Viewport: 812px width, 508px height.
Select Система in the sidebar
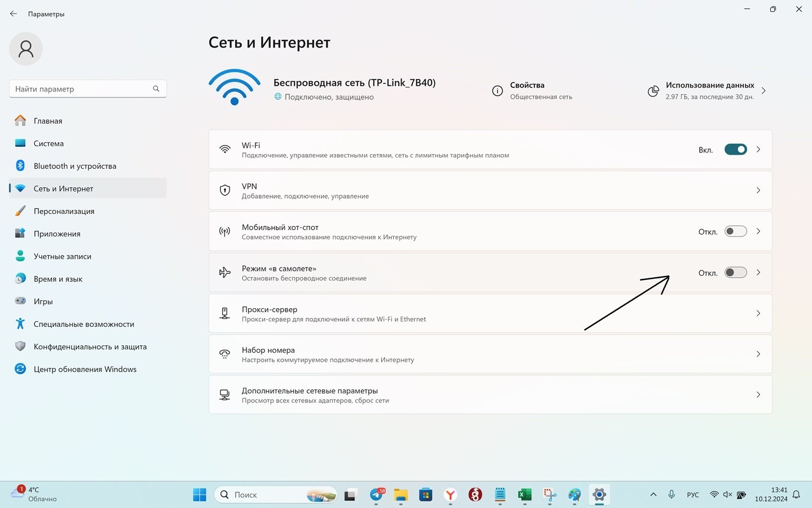[88, 143]
